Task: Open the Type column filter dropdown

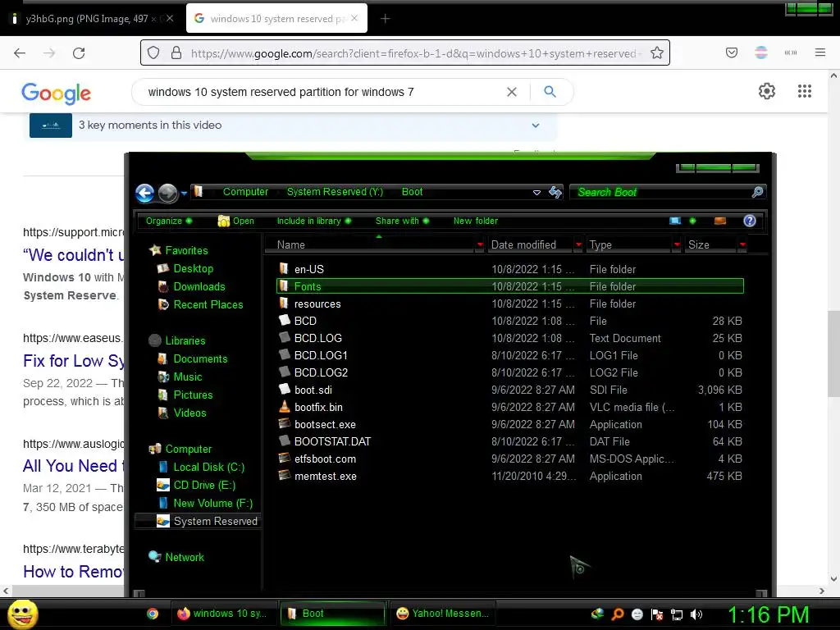Action: pyautogui.click(x=677, y=244)
